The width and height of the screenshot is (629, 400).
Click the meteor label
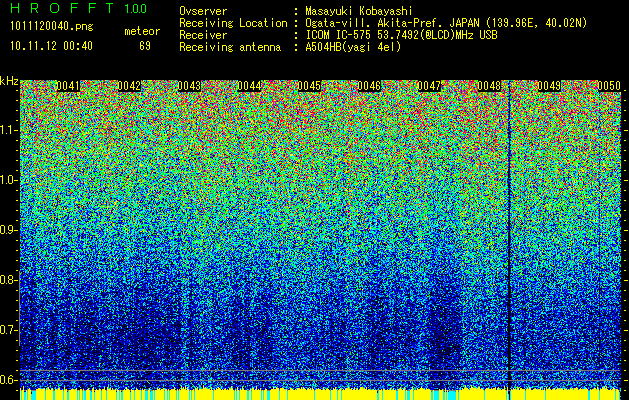[142, 31]
